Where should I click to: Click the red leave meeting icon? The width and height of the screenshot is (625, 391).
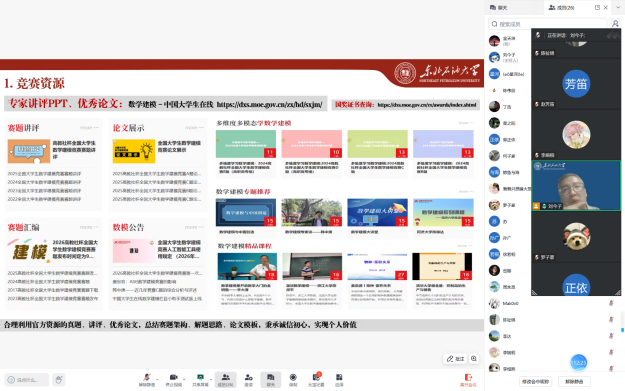tap(468, 380)
